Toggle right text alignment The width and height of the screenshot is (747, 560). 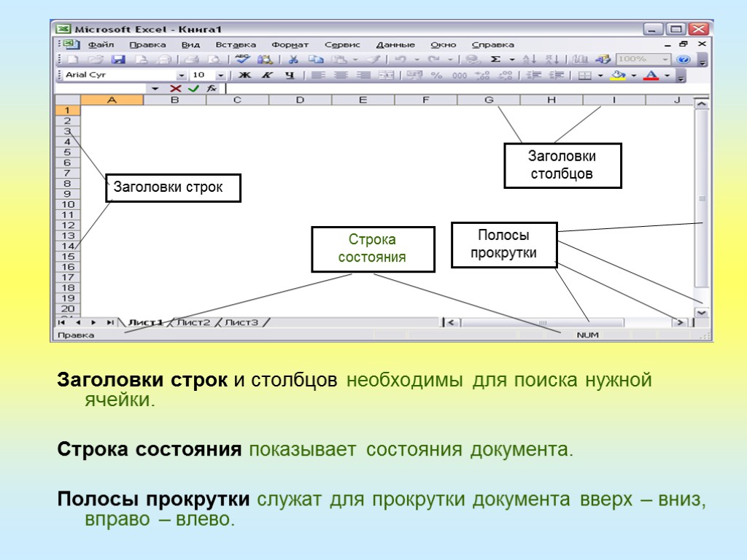[x=363, y=75]
